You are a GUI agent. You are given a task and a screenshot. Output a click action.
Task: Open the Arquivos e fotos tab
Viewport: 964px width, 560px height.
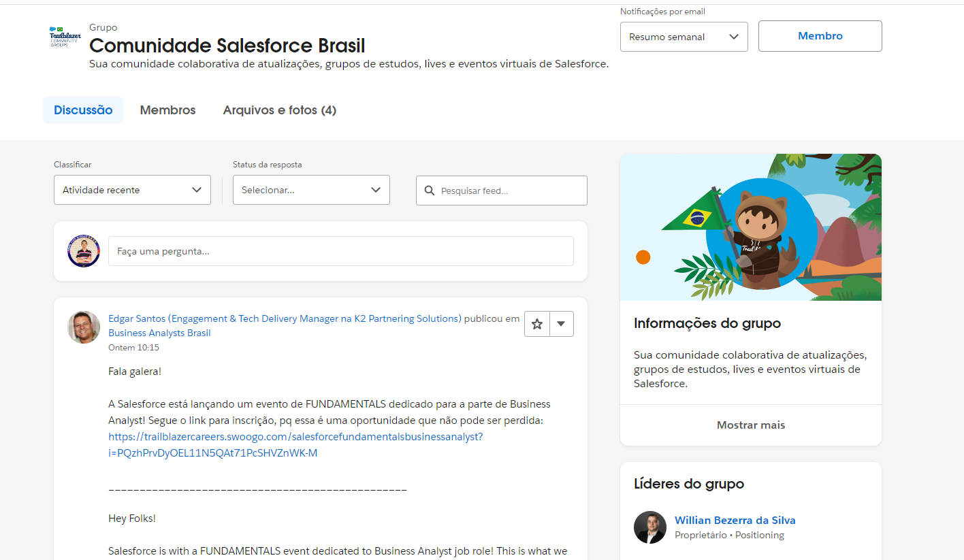tap(279, 110)
